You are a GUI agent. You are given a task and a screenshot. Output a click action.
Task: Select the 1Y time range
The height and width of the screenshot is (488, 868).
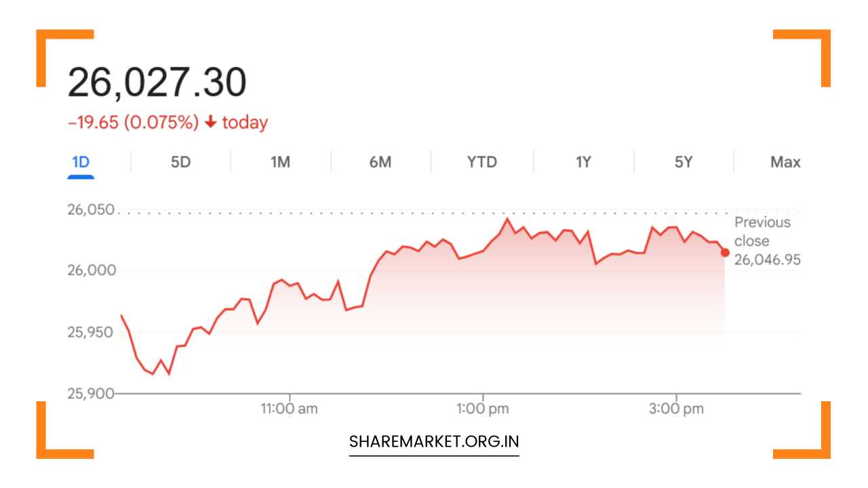click(582, 162)
